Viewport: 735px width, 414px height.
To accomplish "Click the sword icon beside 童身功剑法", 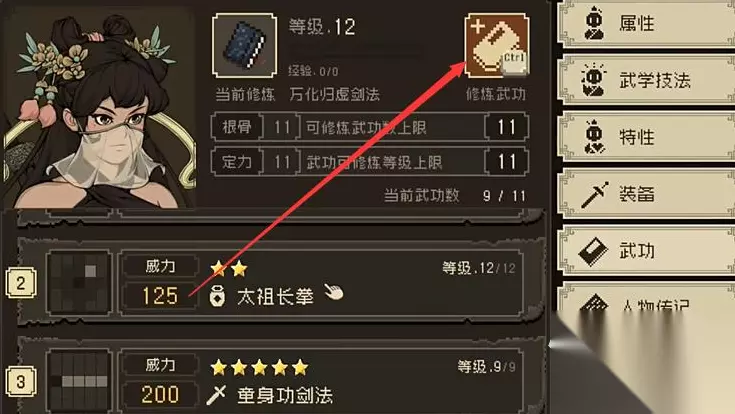I will pos(216,395).
